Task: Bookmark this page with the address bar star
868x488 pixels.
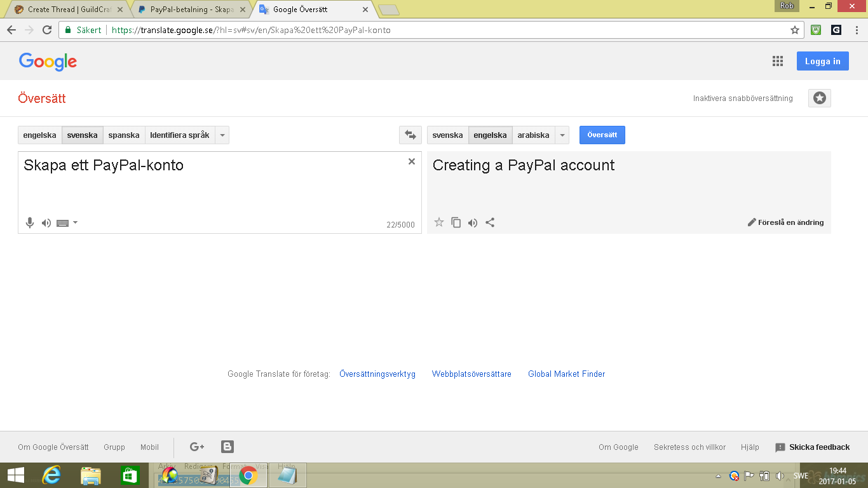Action: (x=794, y=30)
